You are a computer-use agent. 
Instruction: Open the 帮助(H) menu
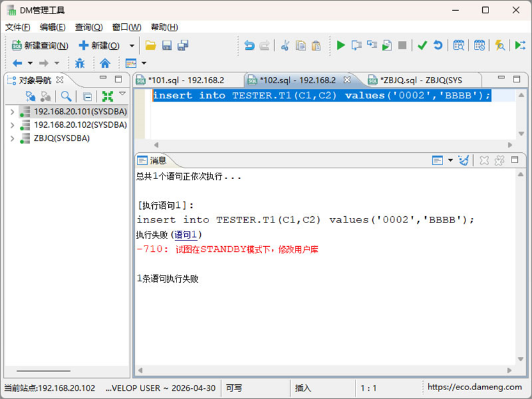(164, 27)
